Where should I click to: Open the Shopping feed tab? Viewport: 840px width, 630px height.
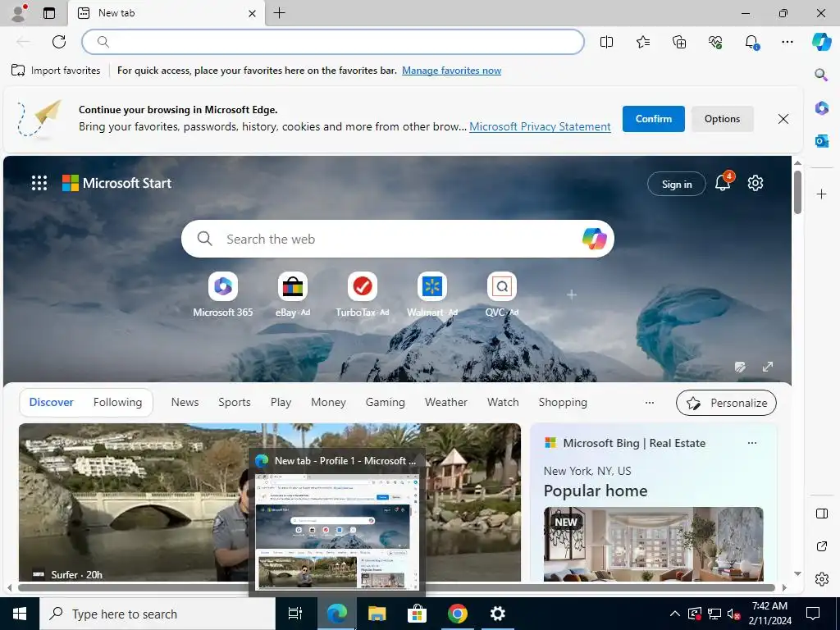[563, 402]
